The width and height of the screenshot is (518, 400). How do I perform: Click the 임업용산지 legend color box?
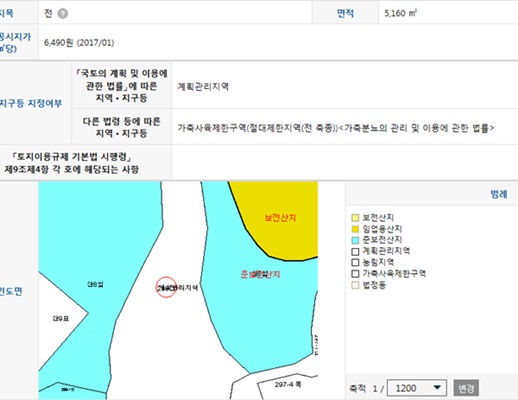[355, 229]
